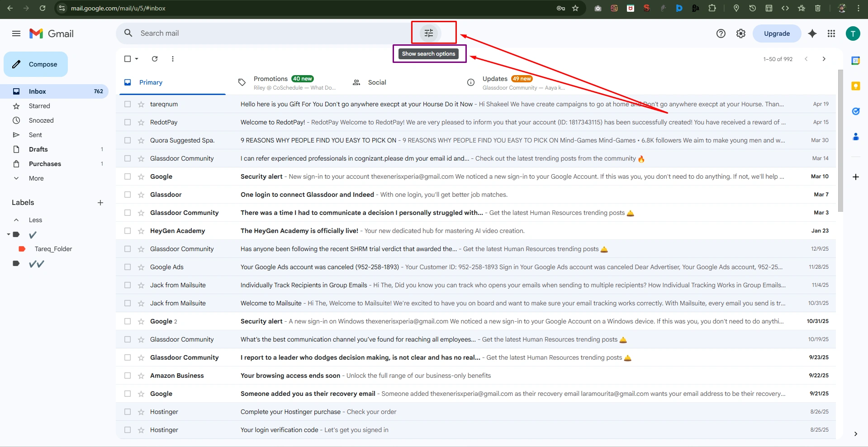The height and width of the screenshot is (447, 868).
Task: Select the Hostinger purchase email checkbox
Action: (x=128, y=412)
